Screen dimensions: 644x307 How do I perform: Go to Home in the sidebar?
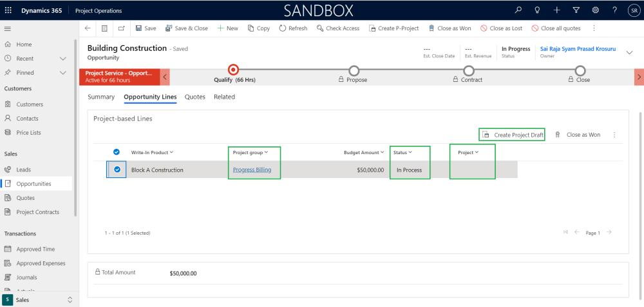[x=24, y=44]
